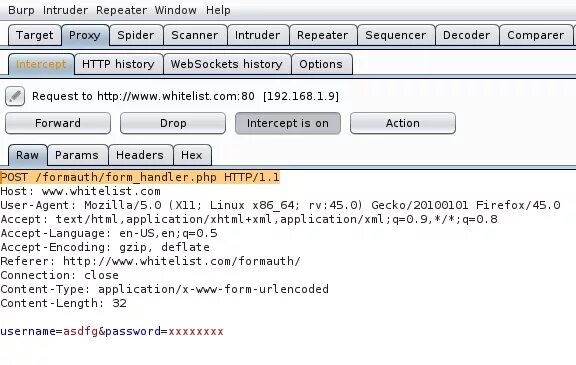Screen dimensions: 576x365
Task: Click the Connection: close line
Action: [60, 275]
